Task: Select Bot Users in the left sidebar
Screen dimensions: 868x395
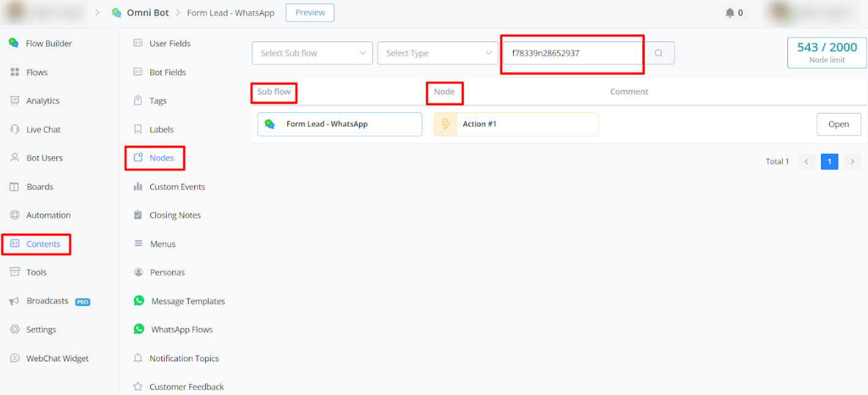Action: (44, 158)
